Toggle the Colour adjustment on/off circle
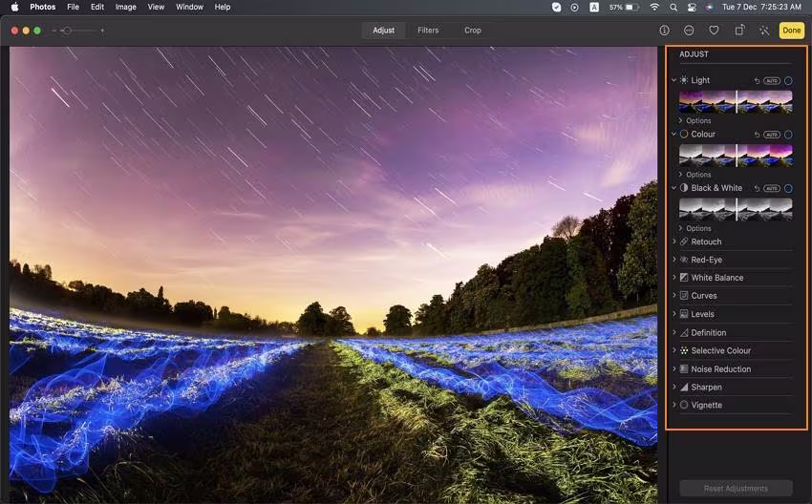Viewport: 812px width, 504px height. click(788, 135)
